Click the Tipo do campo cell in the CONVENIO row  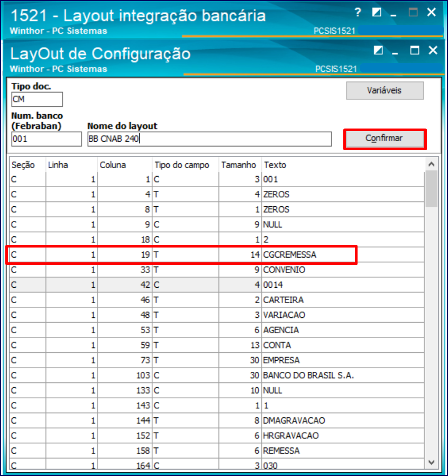click(x=185, y=270)
